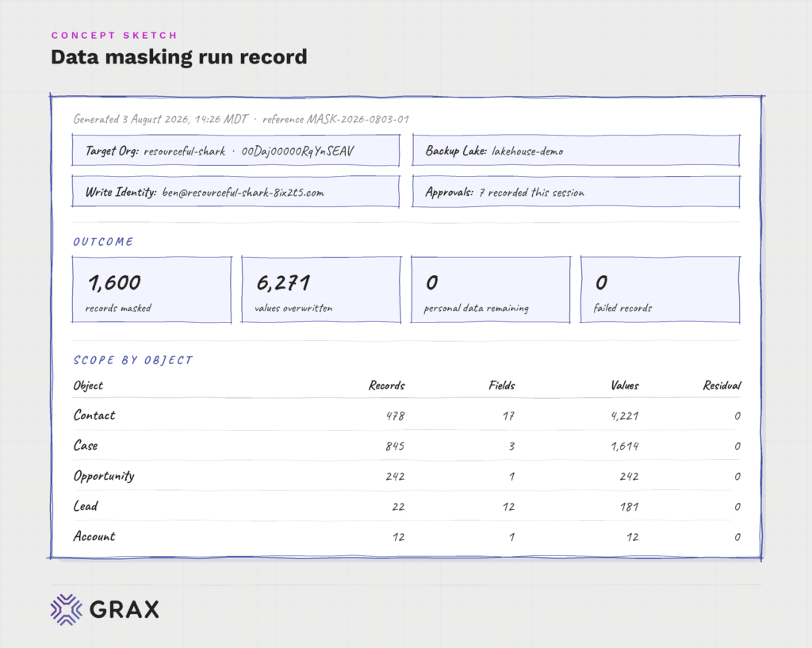Select the Target Org field box

pyautogui.click(x=236, y=151)
